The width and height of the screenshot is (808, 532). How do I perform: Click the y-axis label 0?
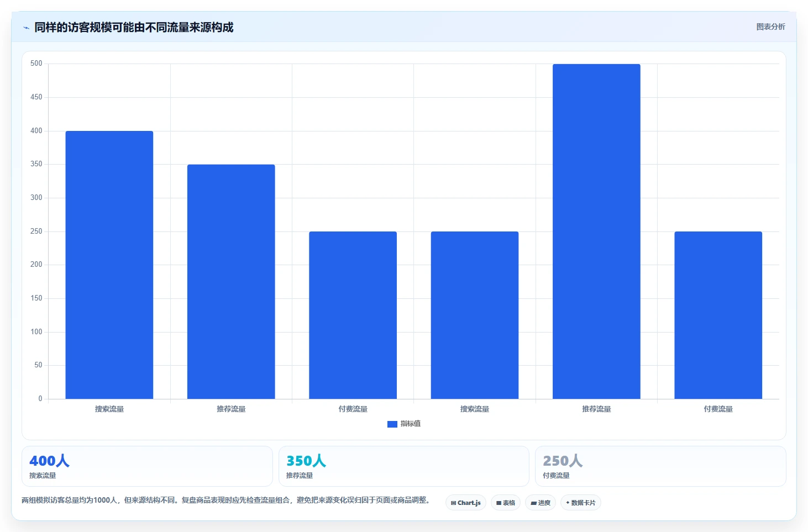(40, 399)
